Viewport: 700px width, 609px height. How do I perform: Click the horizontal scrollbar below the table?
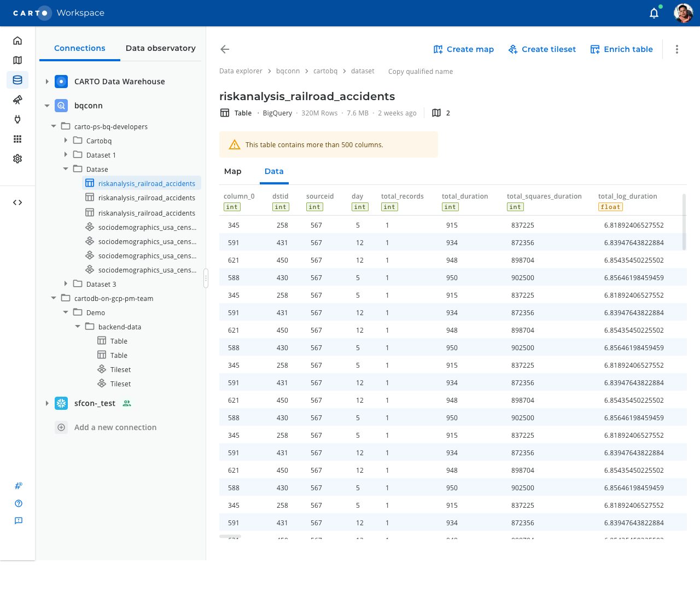click(230, 537)
